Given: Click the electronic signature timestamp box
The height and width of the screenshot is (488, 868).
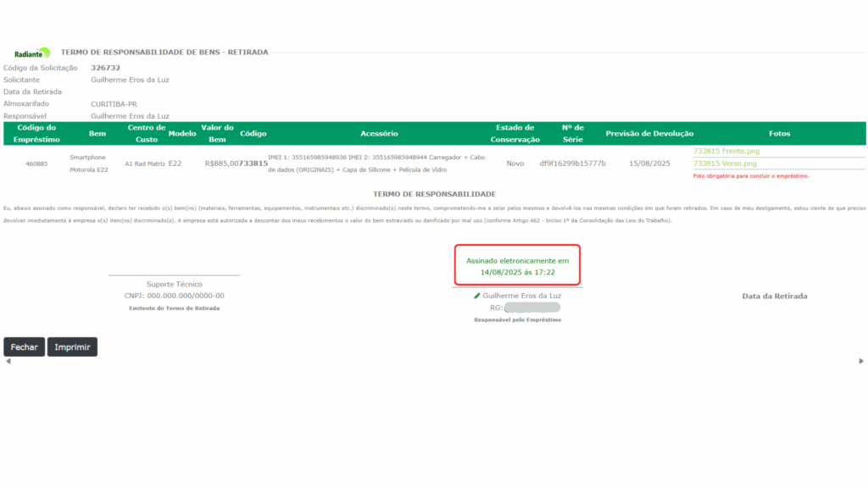Looking at the screenshot, I should [x=517, y=266].
